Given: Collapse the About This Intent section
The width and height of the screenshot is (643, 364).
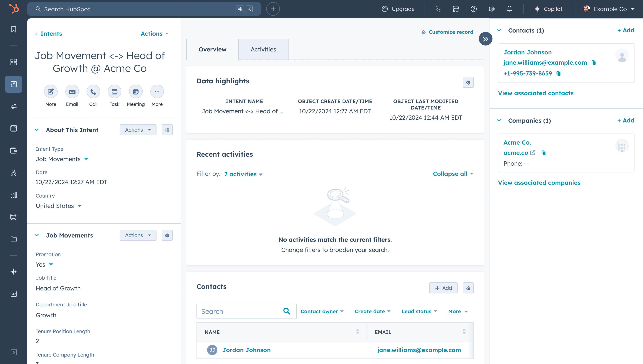Looking at the screenshot, I should [x=37, y=130].
